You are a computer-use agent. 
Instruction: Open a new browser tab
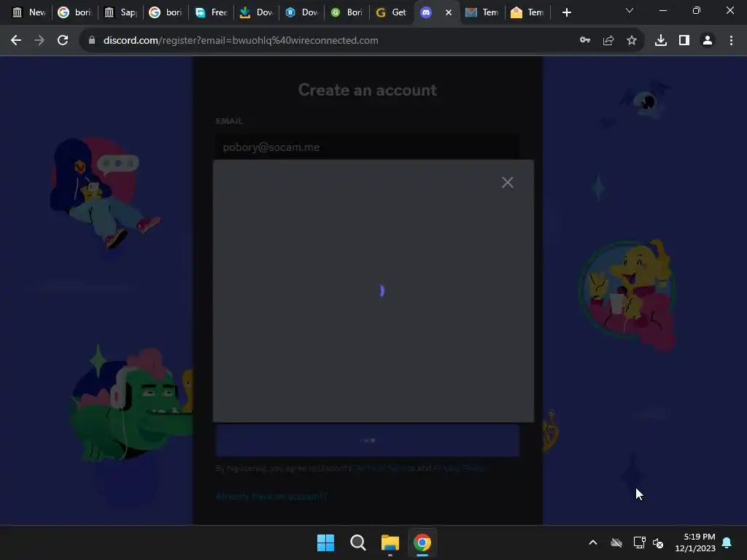click(x=566, y=13)
